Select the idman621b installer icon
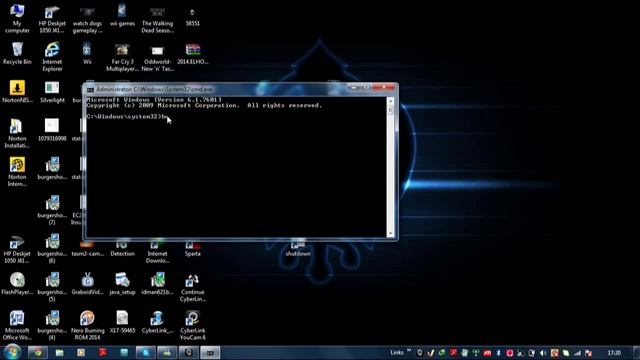640x360 pixels. tap(157, 283)
